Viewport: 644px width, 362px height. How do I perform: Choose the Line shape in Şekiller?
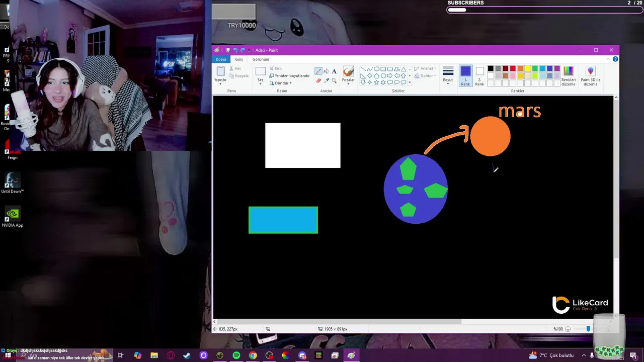click(x=363, y=69)
